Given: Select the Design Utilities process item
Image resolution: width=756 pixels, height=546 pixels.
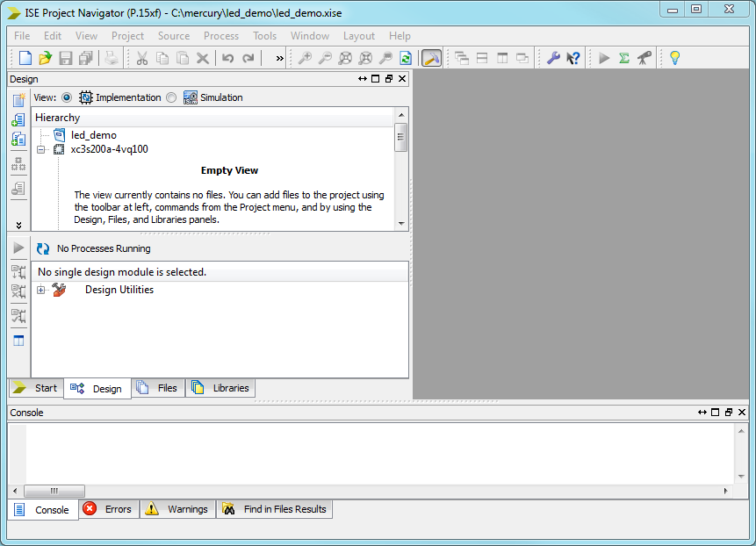Looking at the screenshot, I should (x=119, y=290).
